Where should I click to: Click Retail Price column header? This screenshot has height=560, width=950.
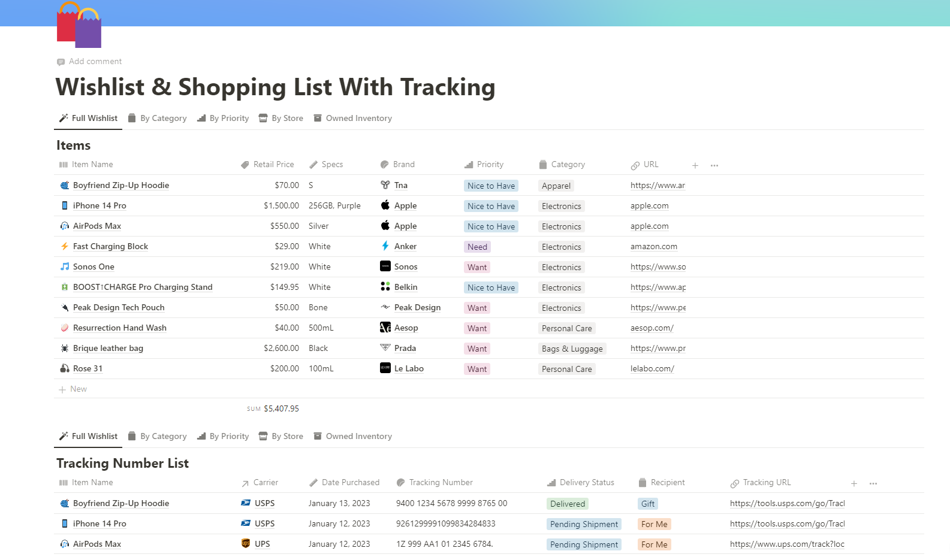tap(267, 164)
